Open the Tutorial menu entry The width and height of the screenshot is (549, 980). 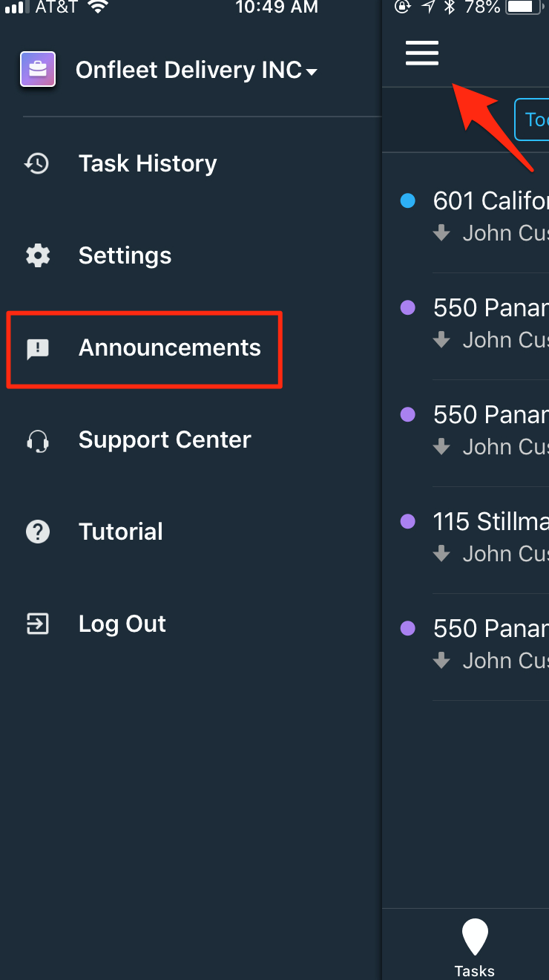coord(121,532)
